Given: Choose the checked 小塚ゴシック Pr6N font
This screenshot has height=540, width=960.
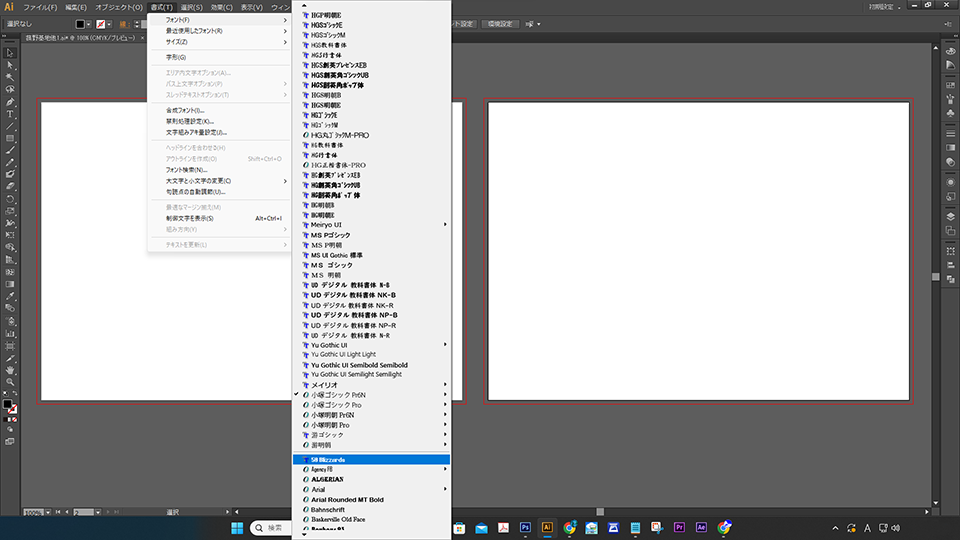Looking at the screenshot, I should click(x=341, y=395).
